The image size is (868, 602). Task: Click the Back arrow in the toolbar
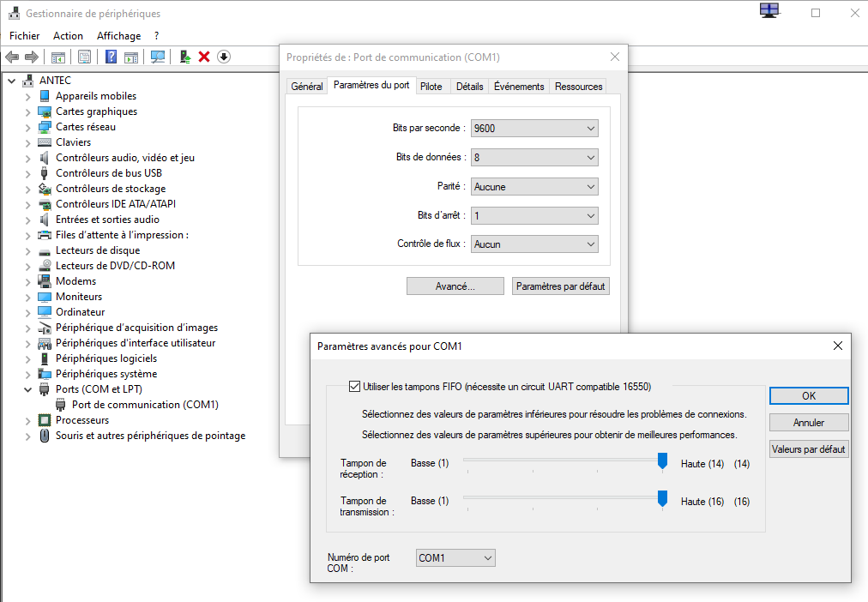pos(12,57)
